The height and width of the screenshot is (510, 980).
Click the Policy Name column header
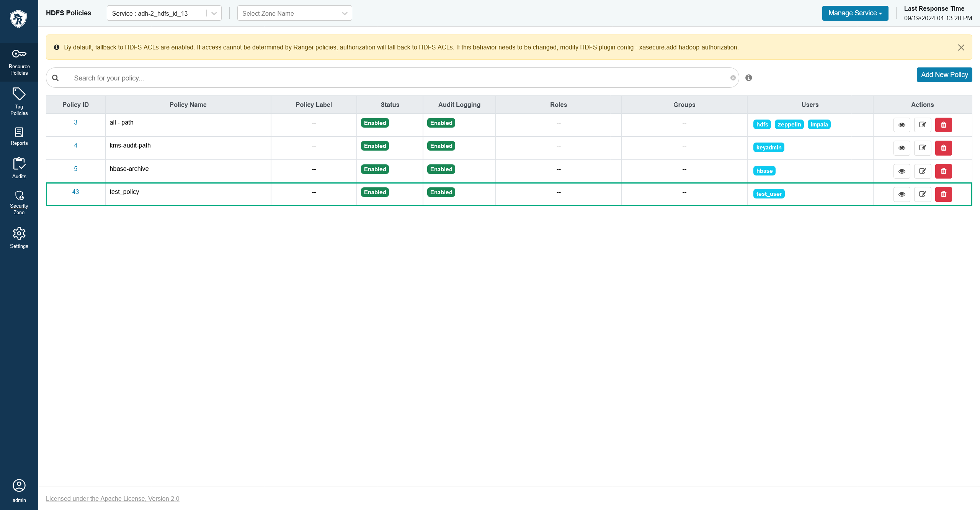pyautogui.click(x=188, y=105)
